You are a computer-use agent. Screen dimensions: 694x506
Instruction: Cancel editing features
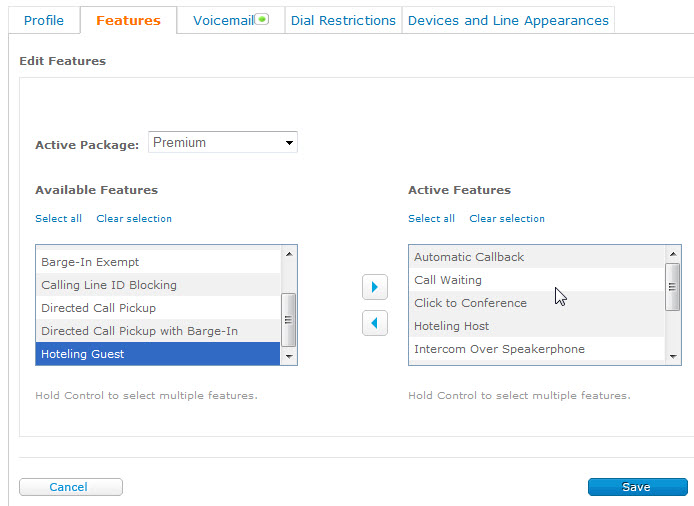point(71,487)
